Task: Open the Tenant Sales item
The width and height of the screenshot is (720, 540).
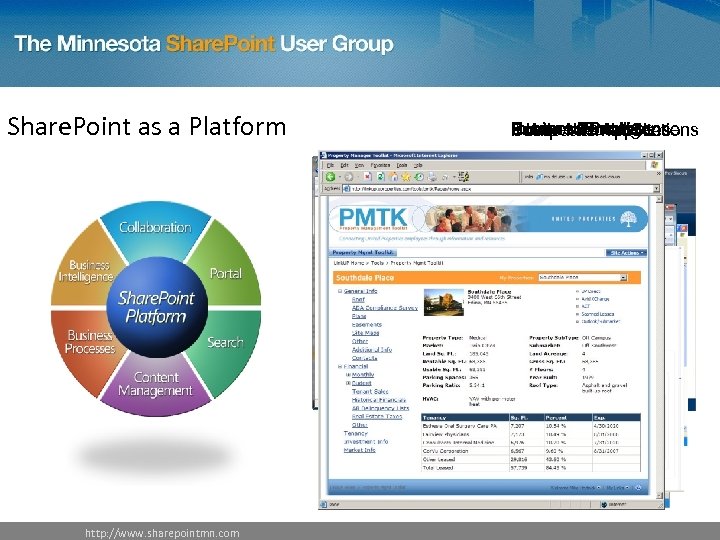Action: pos(370,392)
